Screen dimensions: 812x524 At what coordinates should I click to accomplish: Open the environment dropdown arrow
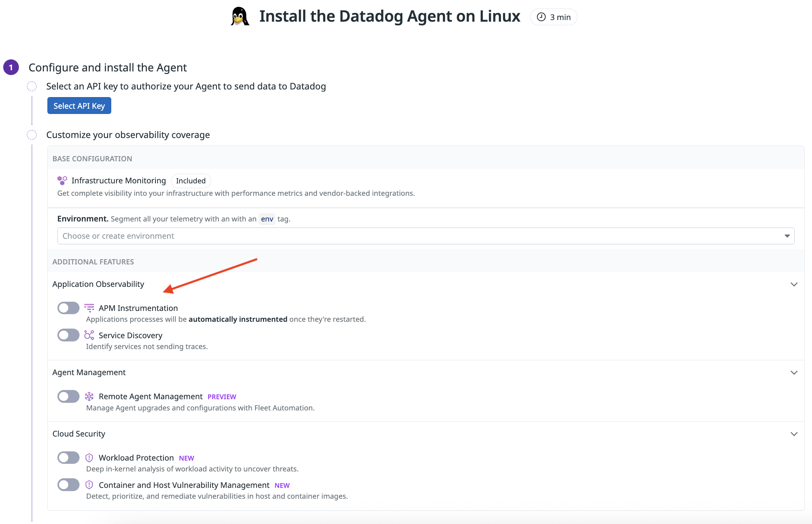tap(787, 236)
